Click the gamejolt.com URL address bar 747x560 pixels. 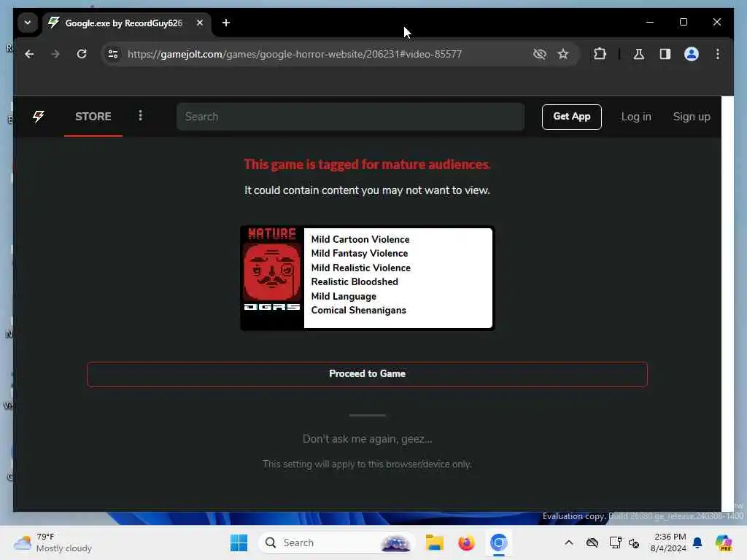tap(295, 54)
